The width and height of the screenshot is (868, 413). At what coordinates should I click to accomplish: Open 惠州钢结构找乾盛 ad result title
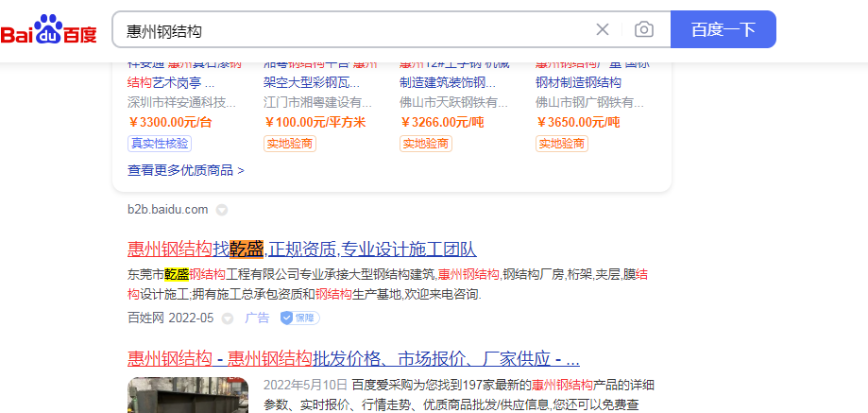(x=301, y=250)
